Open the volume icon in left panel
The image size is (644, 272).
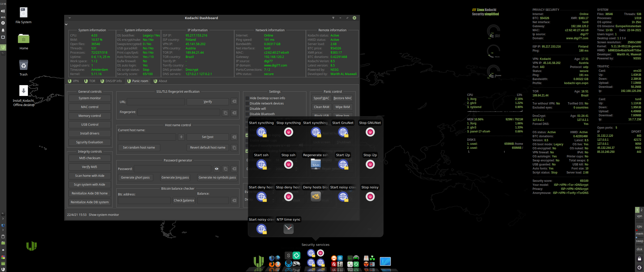(3, 11)
